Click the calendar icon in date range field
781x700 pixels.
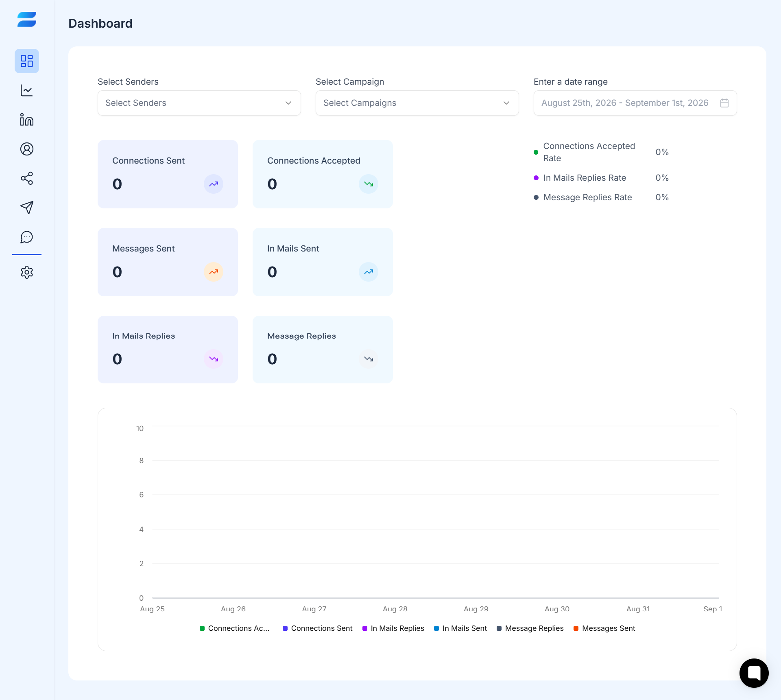(x=724, y=103)
